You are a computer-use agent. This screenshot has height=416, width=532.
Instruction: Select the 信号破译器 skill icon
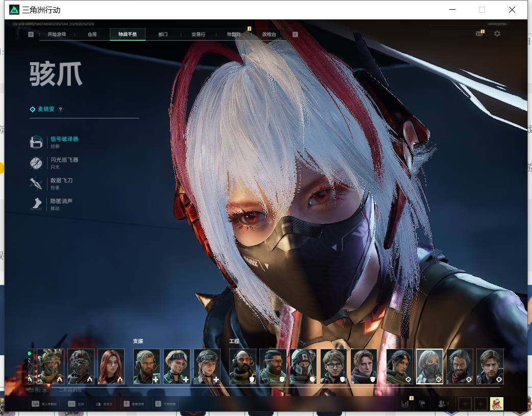pyautogui.click(x=36, y=142)
